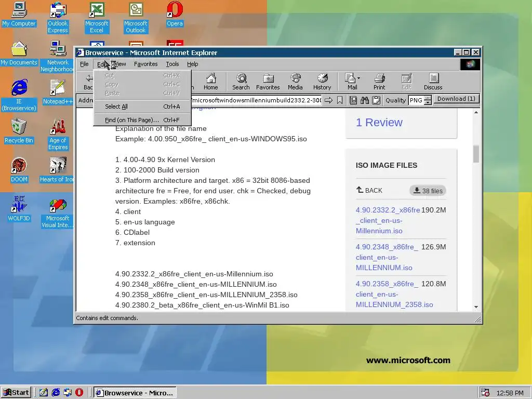Click the Mail toolbar button
This screenshot has width=532, height=399.
coord(352,82)
